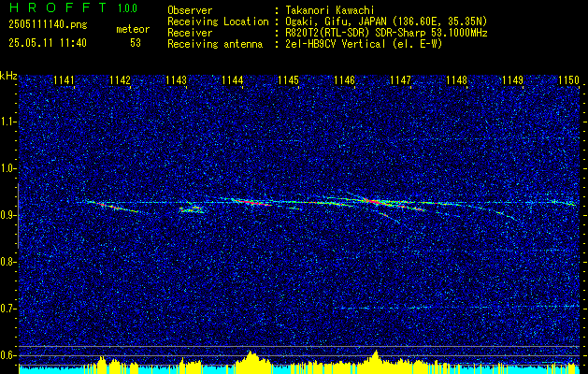The height and width of the screenshot is (374, 588).
Task: Click frequency axis label 0.6
Action: (8, 355)
